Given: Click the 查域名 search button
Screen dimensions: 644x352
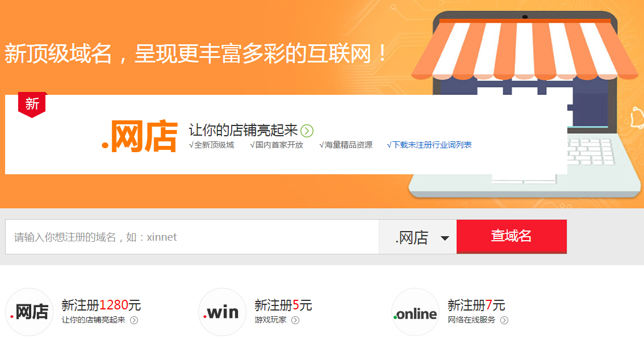Looking at the screenshot, I should [512, 237].
